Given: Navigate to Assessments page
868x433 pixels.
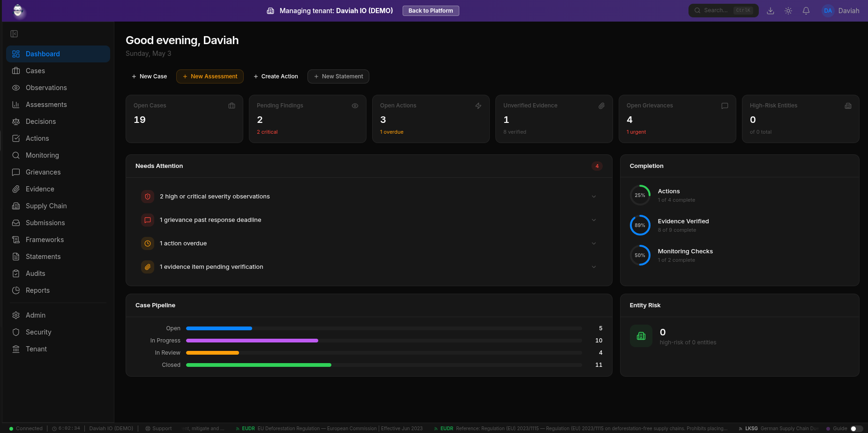Looking at the screenshot, I should [x=58, y=105].
